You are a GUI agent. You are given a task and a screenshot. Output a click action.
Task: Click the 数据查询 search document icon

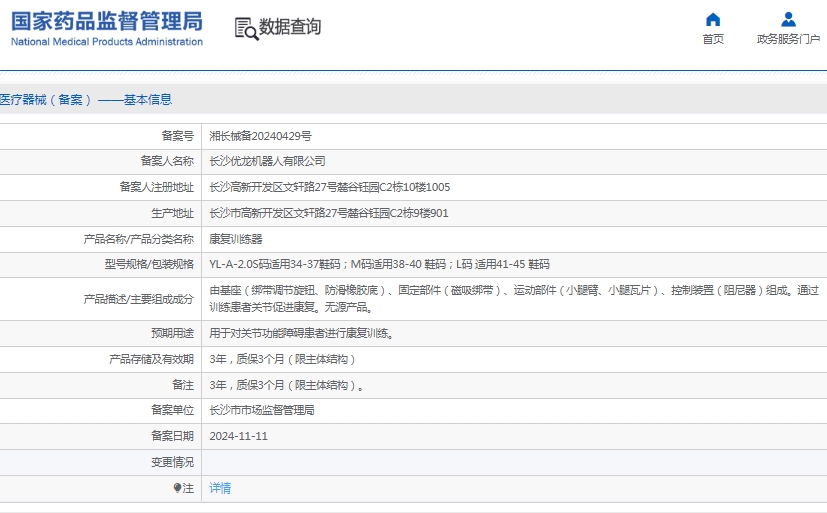246,28
